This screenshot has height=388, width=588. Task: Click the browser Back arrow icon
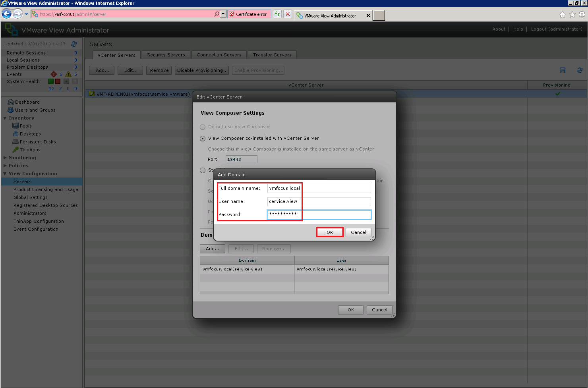(x=7, y=14)
